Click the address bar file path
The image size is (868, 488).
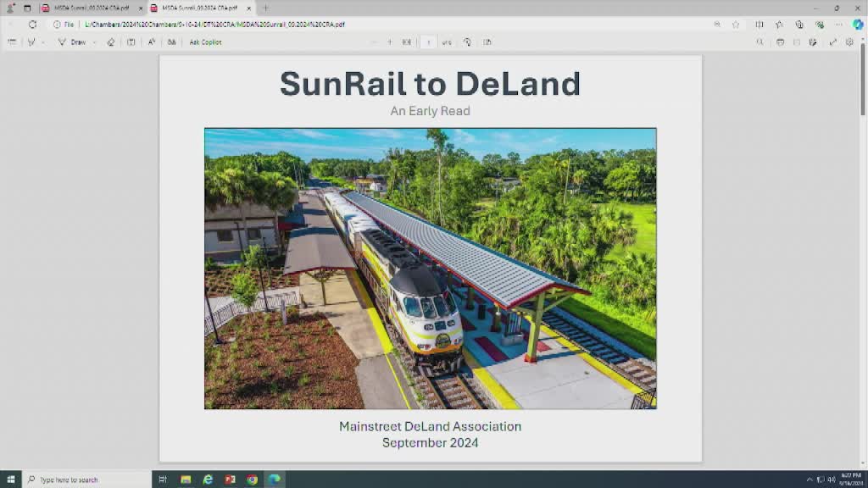point(214,25)
